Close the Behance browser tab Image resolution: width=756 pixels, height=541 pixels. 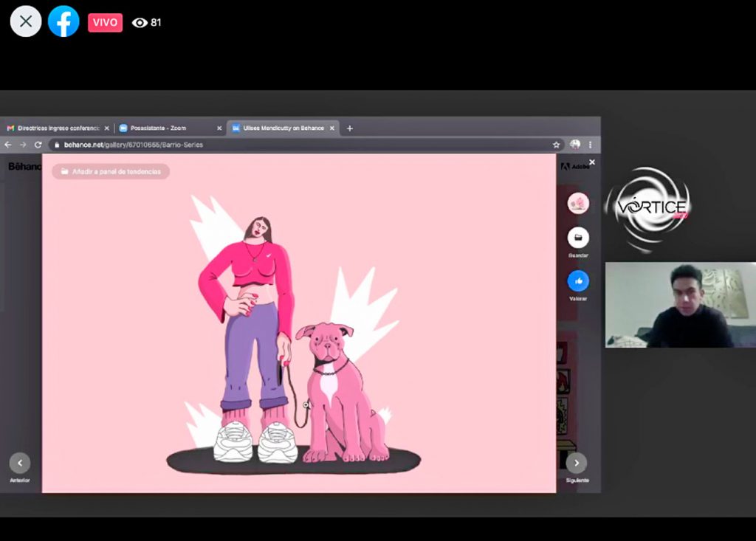(331, 128)
